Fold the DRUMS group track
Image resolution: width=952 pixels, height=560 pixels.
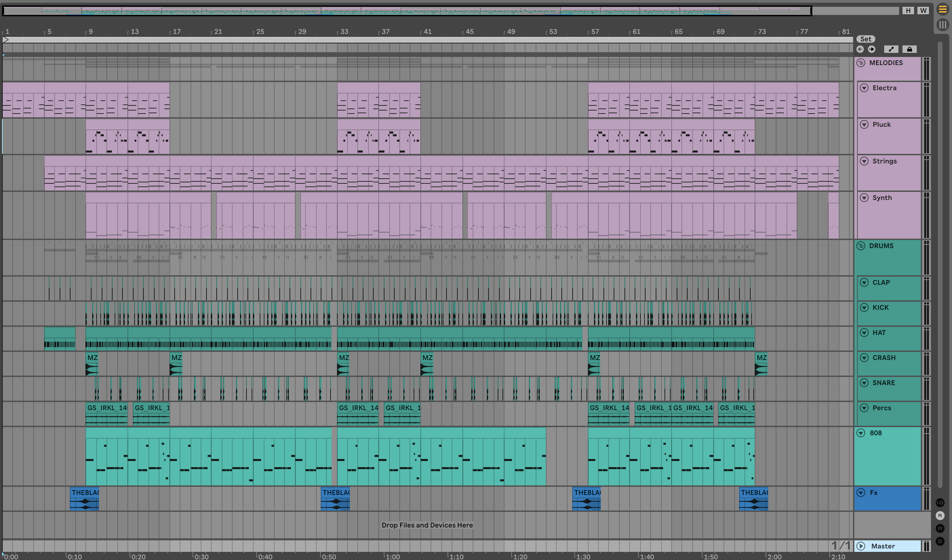pyautogui.click(x=861, y=246)
